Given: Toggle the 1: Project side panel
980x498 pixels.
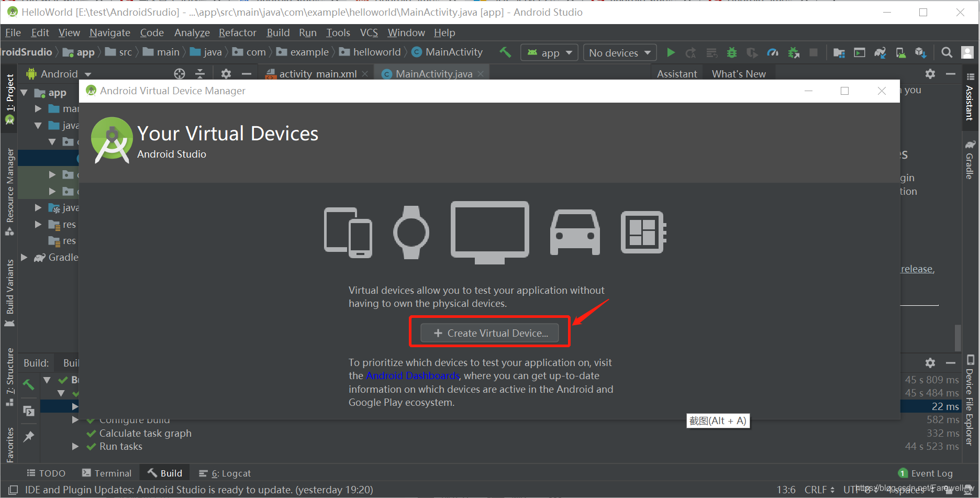Looking at the screenshot, I should [x=9, y=98].
